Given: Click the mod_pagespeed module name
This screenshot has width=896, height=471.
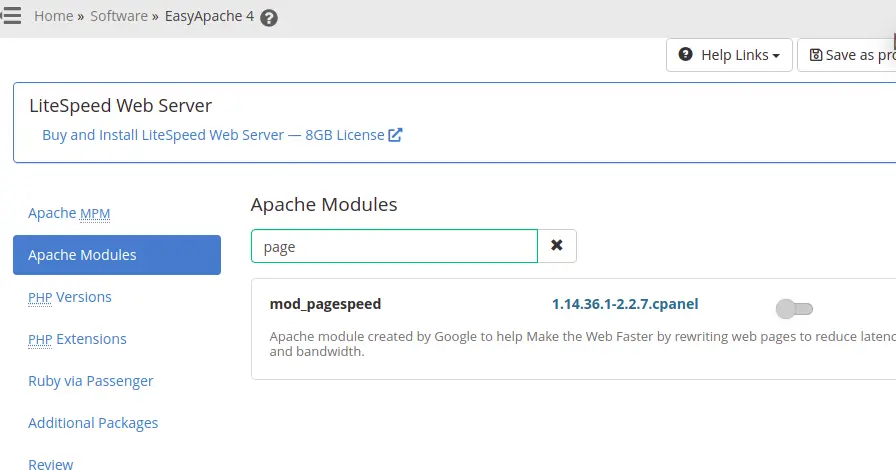Looking at the screenshot, I should click(325, 304).
